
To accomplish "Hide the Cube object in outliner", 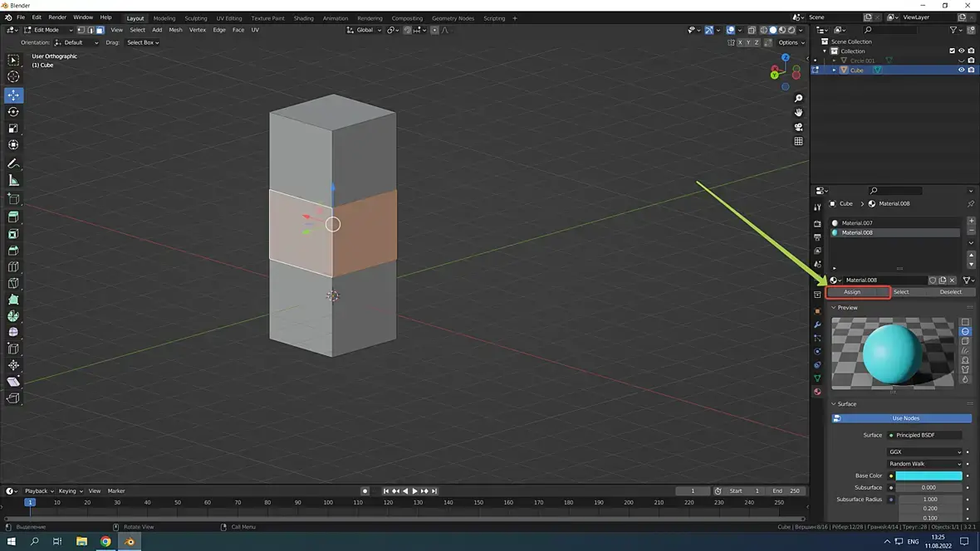I will click(x=962, y=70).
